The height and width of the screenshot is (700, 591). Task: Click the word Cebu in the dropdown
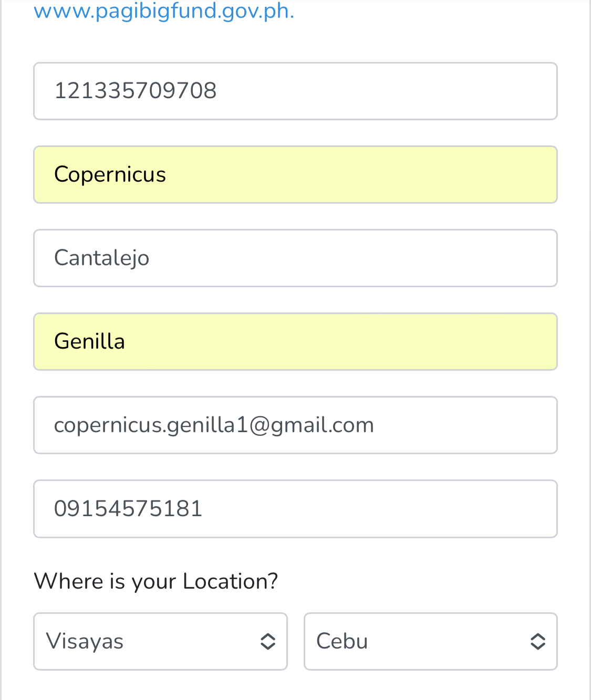coord(342,641)
